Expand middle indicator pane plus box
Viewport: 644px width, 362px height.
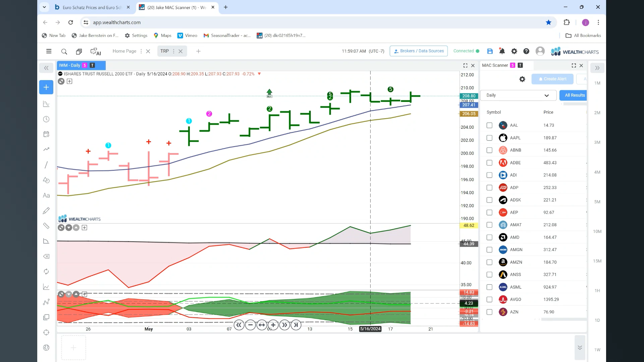coord(85,228)
